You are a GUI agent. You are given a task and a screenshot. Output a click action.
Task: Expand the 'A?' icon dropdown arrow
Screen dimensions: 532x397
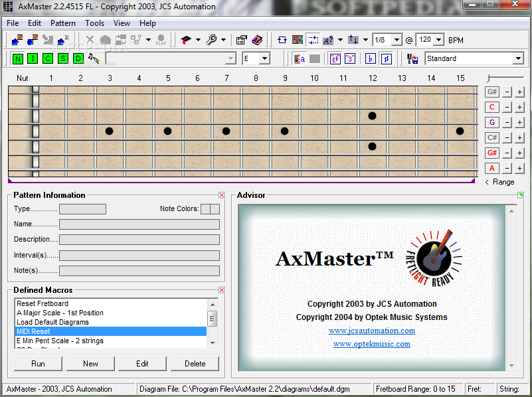click(340, 40)
